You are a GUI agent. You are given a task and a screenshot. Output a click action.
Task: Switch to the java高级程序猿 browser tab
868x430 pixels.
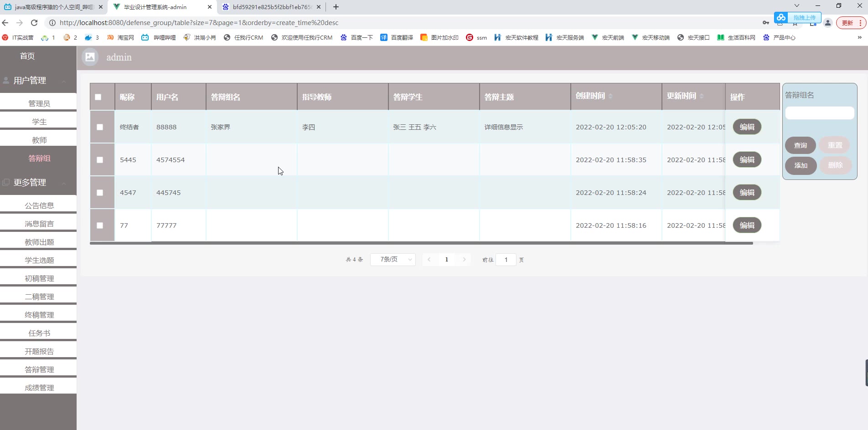(54, 7)
